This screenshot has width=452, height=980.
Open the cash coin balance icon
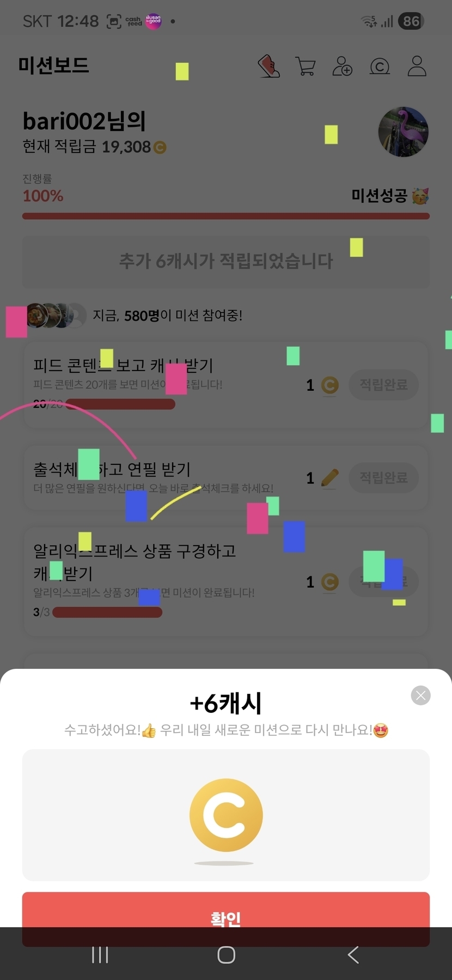(380, 66)
